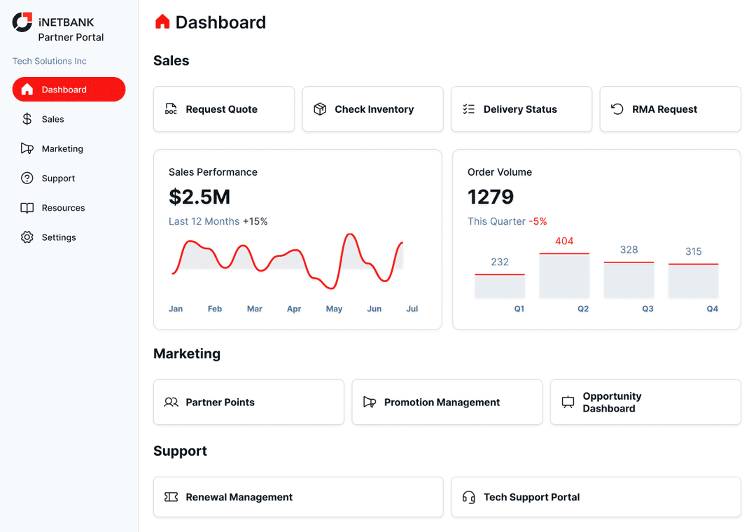Click the dollar sign Sales icon

27,119
